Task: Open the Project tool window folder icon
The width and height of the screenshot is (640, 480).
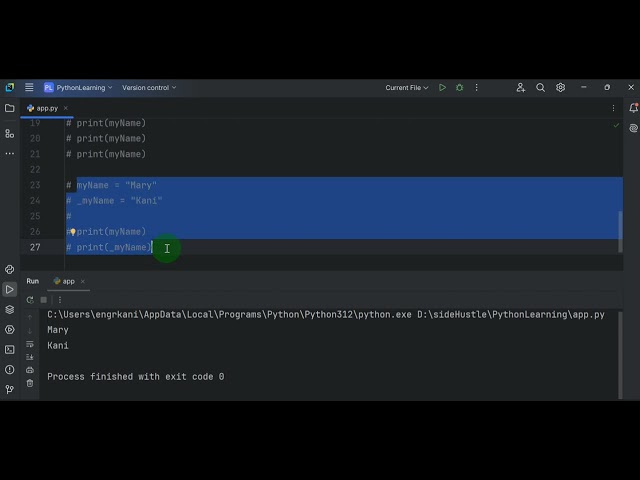Action: click(x=9, y=108)
